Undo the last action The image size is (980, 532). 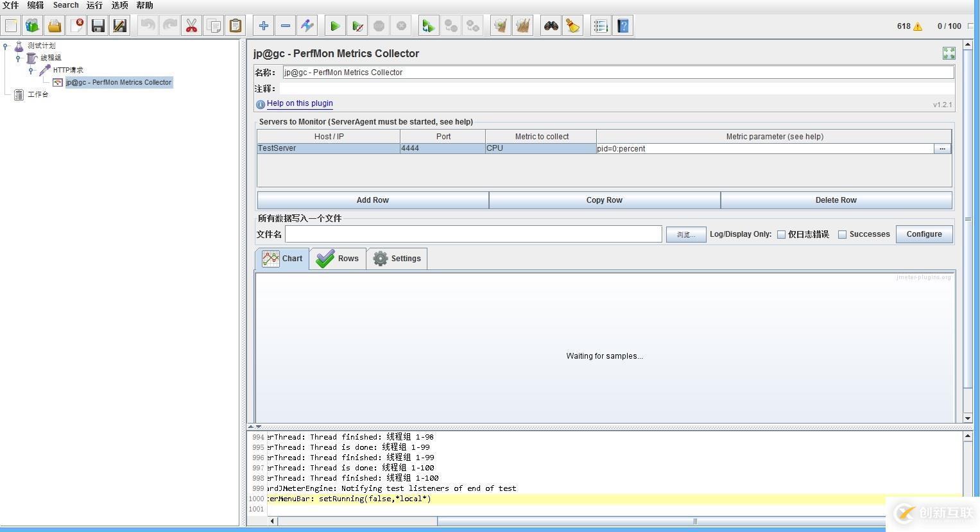pos(148,26)
